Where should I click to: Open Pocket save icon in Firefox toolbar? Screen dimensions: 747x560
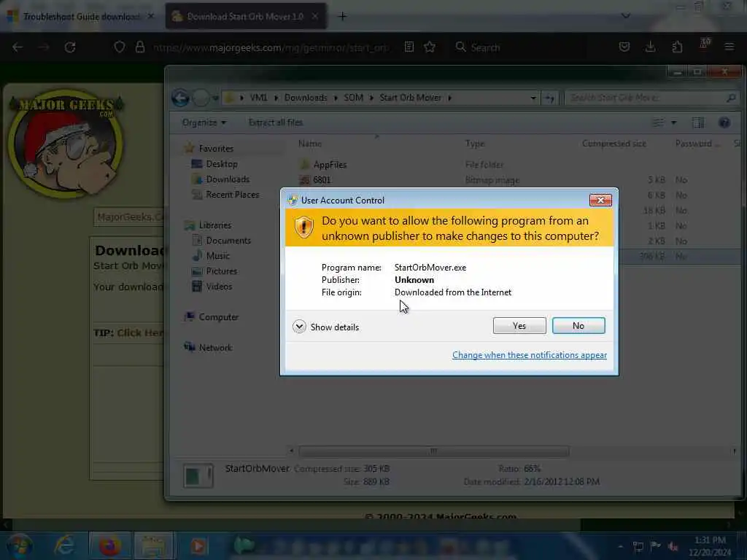point(624,47)
